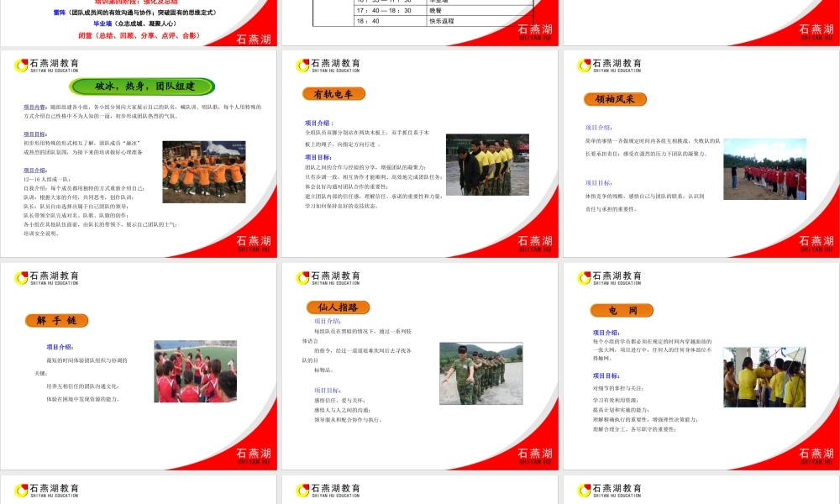
Task: Click the 项目内容 heading on the 破冰 slide
Action: 34,108
